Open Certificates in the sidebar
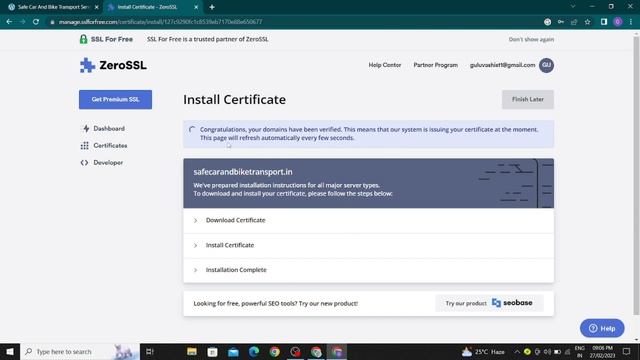 tap(110, 146)
